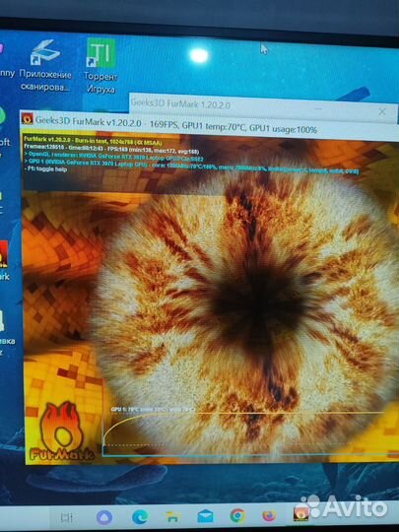
Task: Close the background Geeks3D FurMark 1.20.2.0 window
Action: click(382, 111)
